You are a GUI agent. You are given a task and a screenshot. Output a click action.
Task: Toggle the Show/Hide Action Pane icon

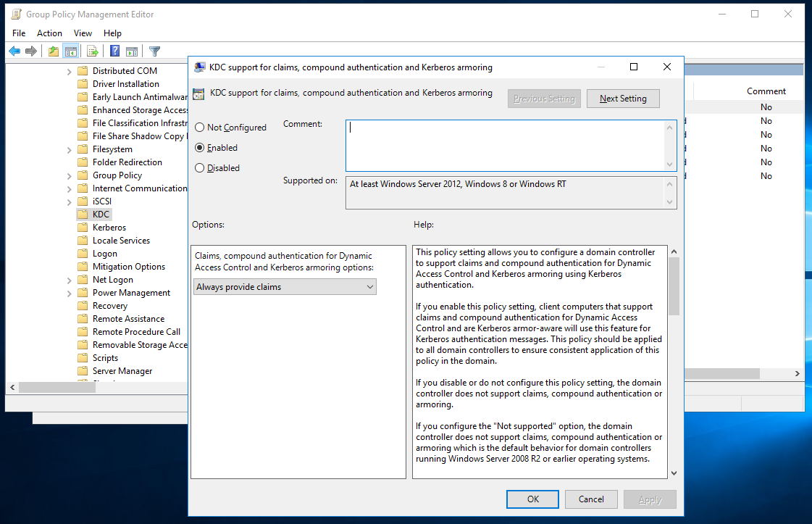(132, 51)
